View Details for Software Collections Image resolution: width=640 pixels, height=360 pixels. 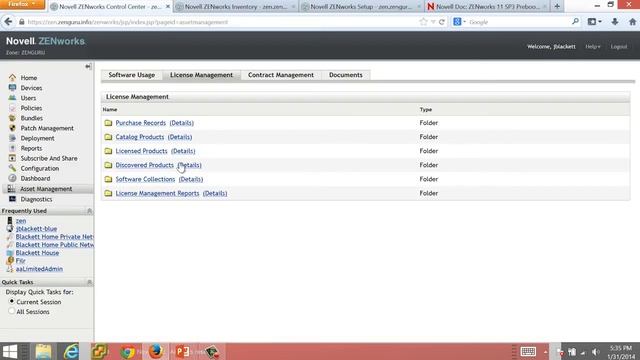pos(191,179)
